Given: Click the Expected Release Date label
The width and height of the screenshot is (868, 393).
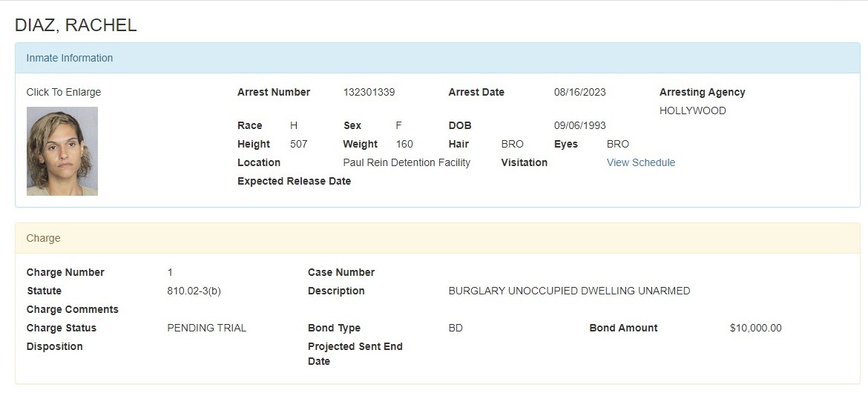Looking at the screenshot, I should pyautogui.click(x=294, y=181).
